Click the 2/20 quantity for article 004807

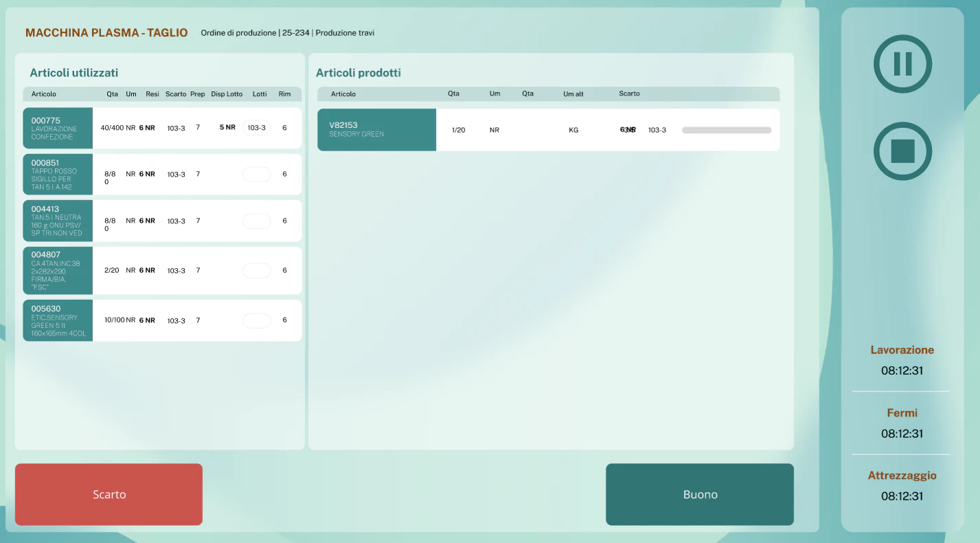pyautogui.click(x=112, y=271)
